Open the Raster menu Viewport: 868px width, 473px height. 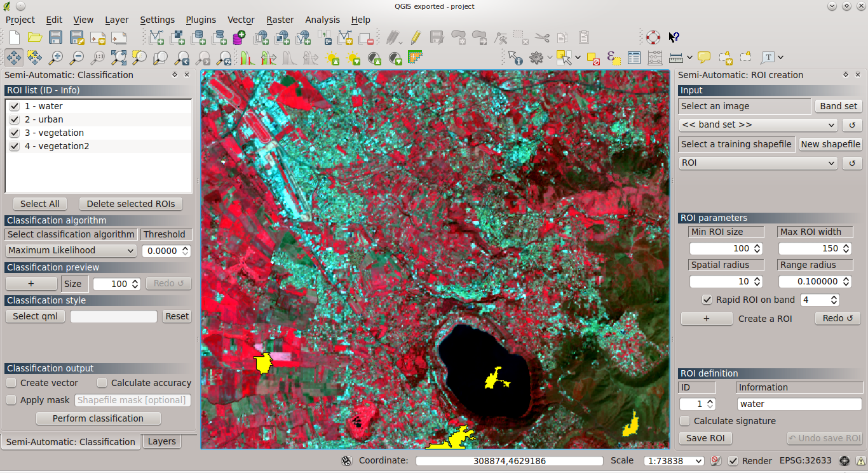pos(280,20)
